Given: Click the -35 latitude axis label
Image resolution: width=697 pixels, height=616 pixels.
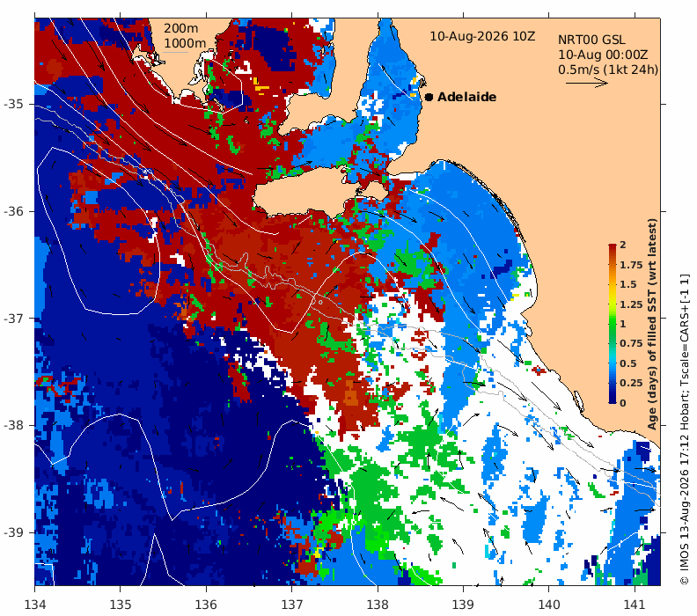Looking at the screenshot, I should click(x=13, y=104).
